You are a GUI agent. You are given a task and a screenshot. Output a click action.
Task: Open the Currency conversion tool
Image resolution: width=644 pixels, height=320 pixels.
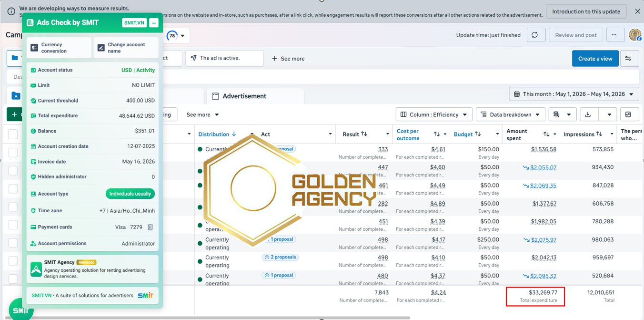(x=59, y=48)
